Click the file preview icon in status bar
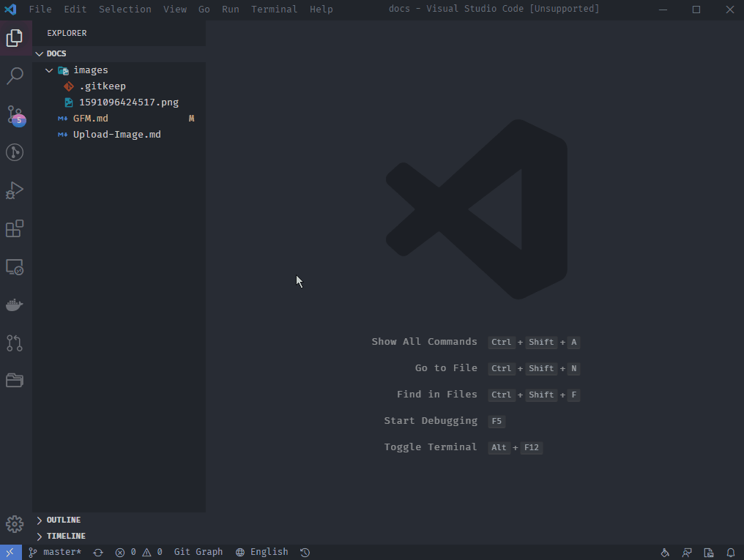 pyautogui.click(x=709, y=553)
